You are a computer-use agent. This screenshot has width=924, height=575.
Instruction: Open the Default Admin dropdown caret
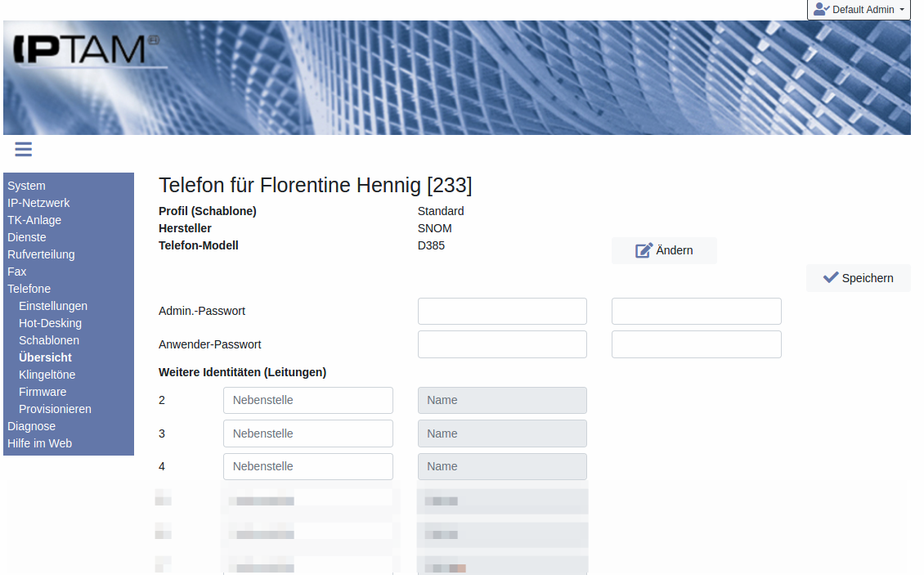(902, 10)
